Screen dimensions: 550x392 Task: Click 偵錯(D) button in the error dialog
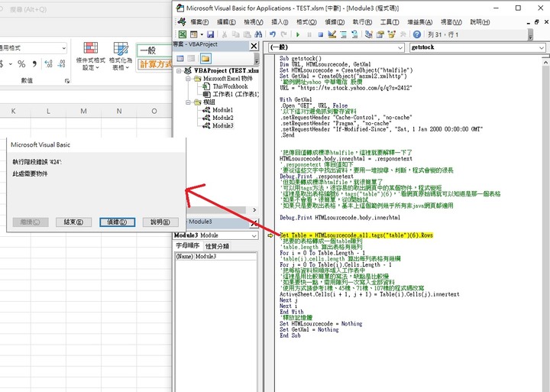pyautogui.click(x=117, y=222)
